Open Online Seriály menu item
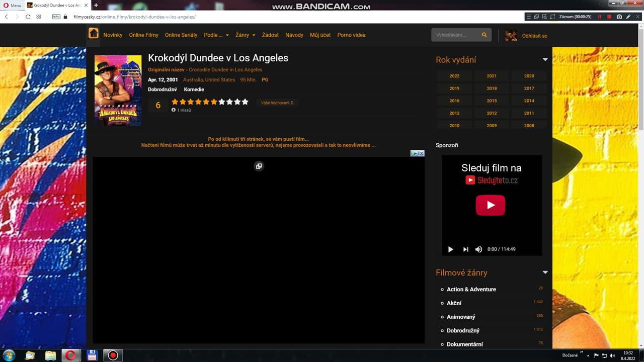 pyautogui.click(x=181, y=35)
